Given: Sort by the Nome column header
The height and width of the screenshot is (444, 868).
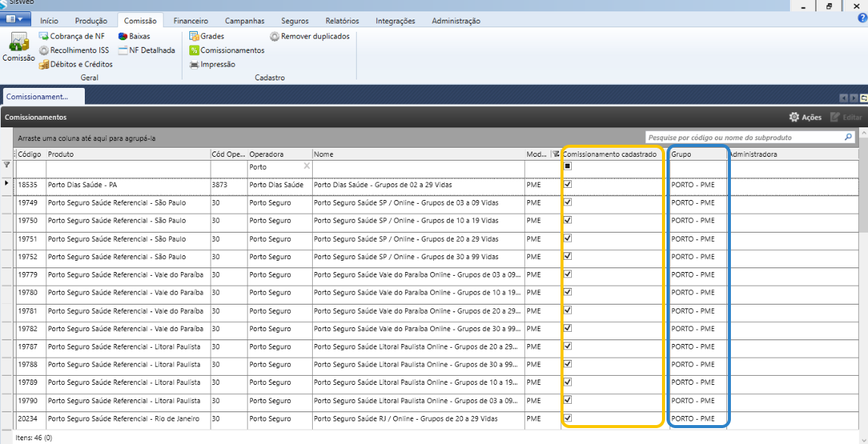Looking at the screenshot, I should coord(419,155).
